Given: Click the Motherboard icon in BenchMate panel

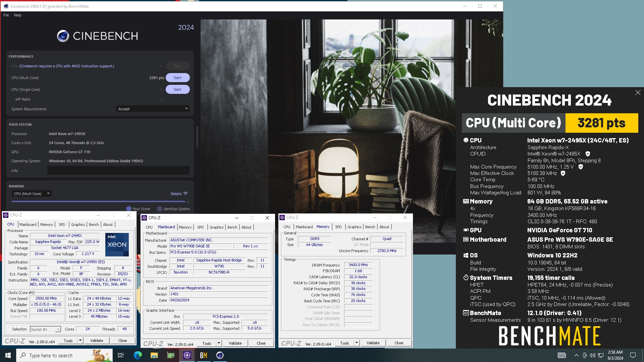Looking at the screenshot, I should click(x=466, y=240).
